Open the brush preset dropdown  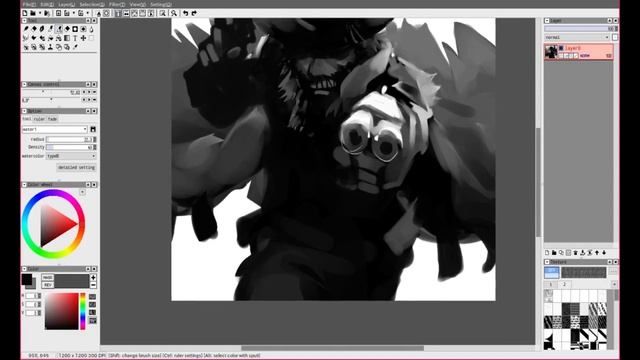click(55, 129)
